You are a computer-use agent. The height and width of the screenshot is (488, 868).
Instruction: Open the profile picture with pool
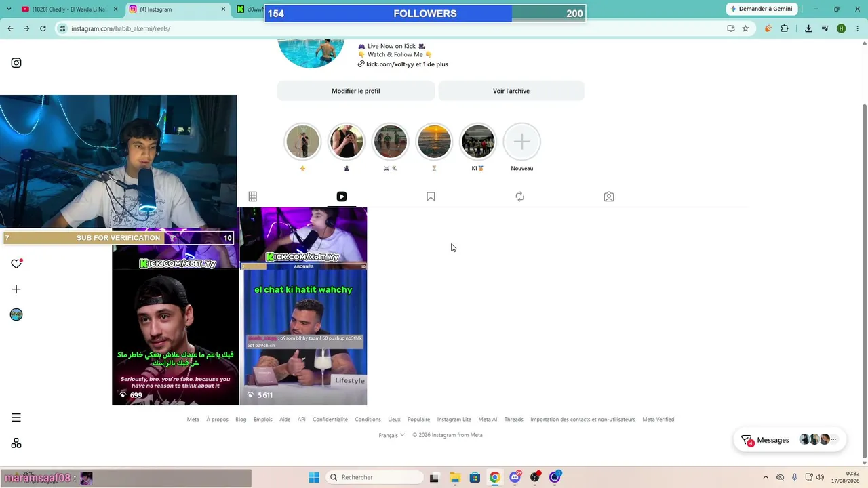[x=311, y=53]
